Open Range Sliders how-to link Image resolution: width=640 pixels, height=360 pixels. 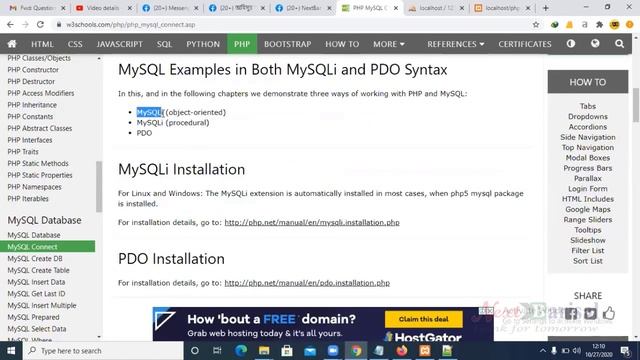point(588,220)
